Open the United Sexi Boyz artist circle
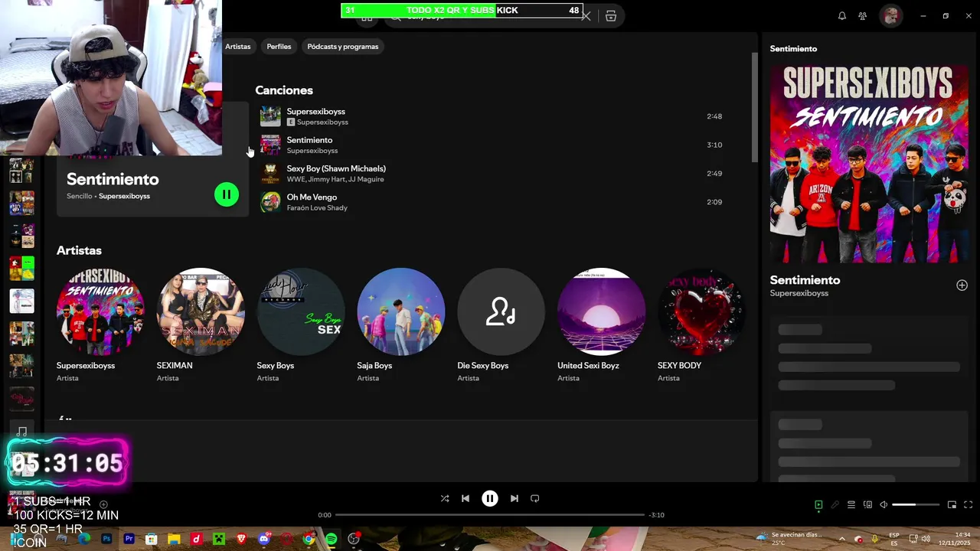980x551 pixels. [x=602, y=311]
